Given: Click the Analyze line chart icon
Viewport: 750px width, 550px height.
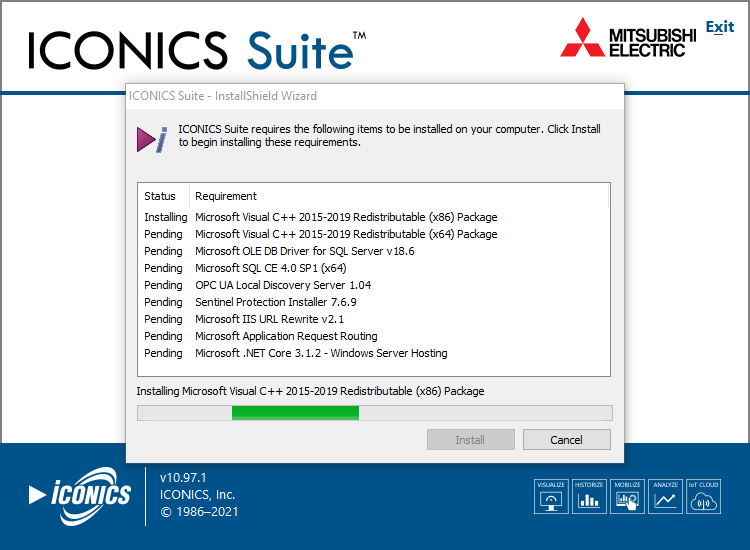Looking at the screenshot, I should click(665, 496).
